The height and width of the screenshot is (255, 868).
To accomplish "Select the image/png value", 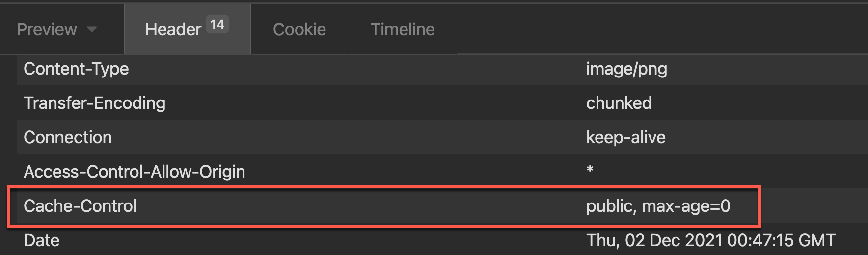I will 626,69.
